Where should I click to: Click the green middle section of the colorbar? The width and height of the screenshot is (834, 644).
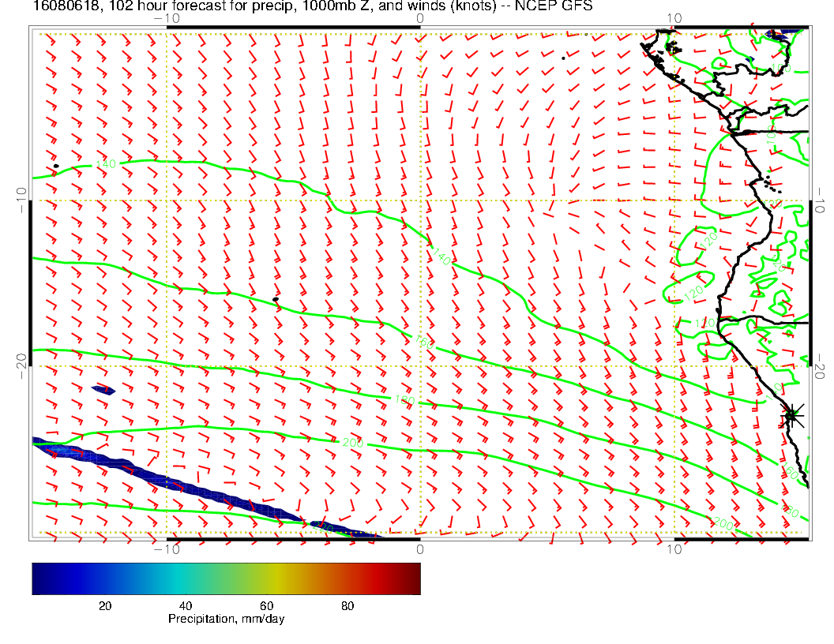click(237, 578)
